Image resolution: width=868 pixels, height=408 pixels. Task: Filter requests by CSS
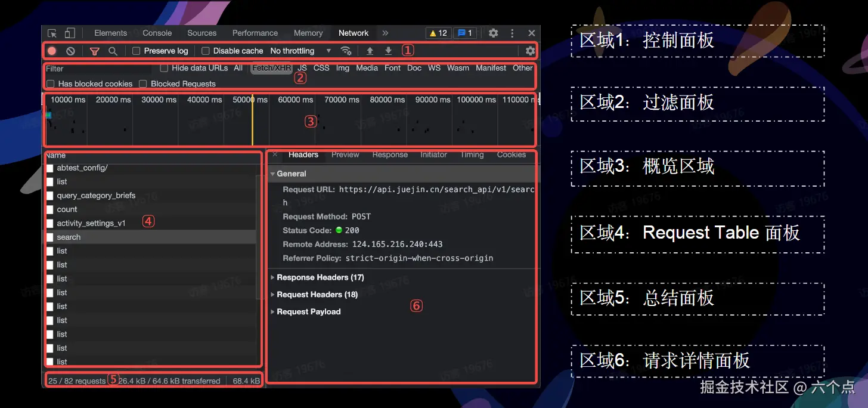321,68
